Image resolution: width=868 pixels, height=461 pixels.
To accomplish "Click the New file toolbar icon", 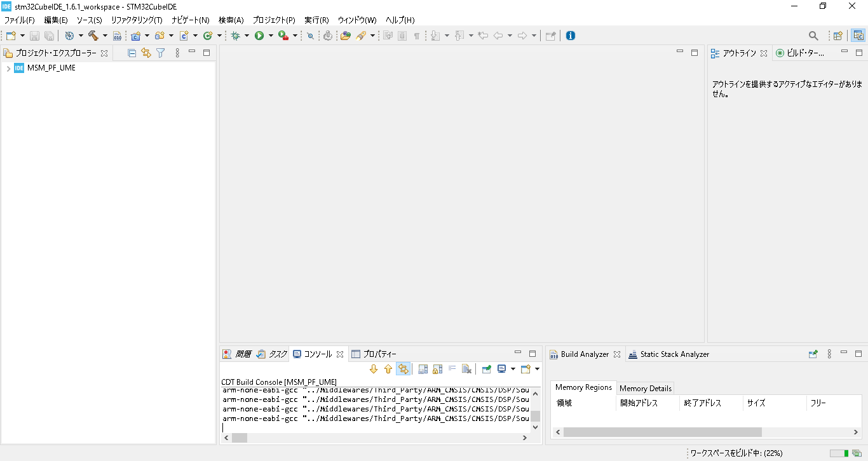I will point(11,36).
